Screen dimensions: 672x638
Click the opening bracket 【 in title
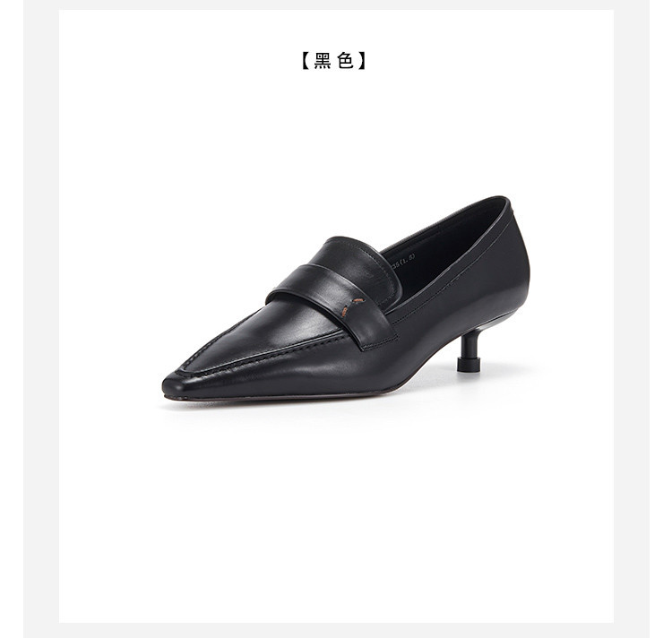coord(306,60)
